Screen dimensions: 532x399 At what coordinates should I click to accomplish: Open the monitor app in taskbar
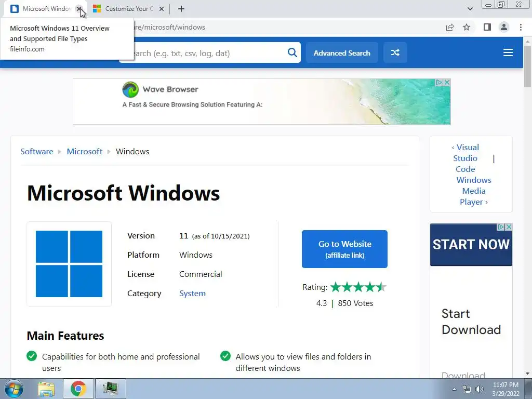click(111, 389)
